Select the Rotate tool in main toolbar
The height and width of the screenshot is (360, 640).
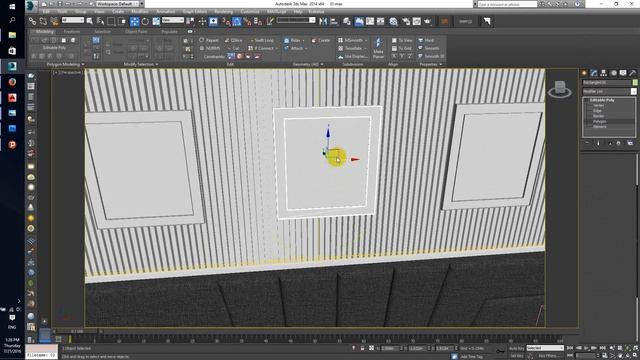pyautogui.click(x=145, y=21)
